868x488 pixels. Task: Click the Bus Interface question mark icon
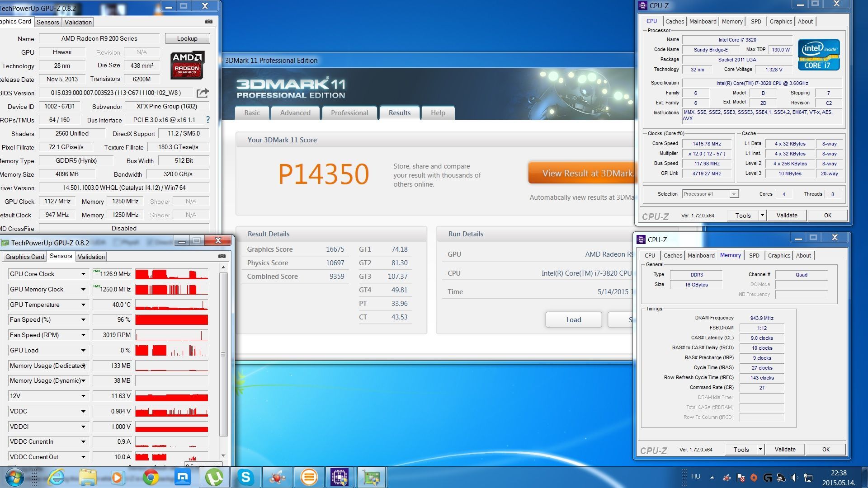tap(208, 120)
